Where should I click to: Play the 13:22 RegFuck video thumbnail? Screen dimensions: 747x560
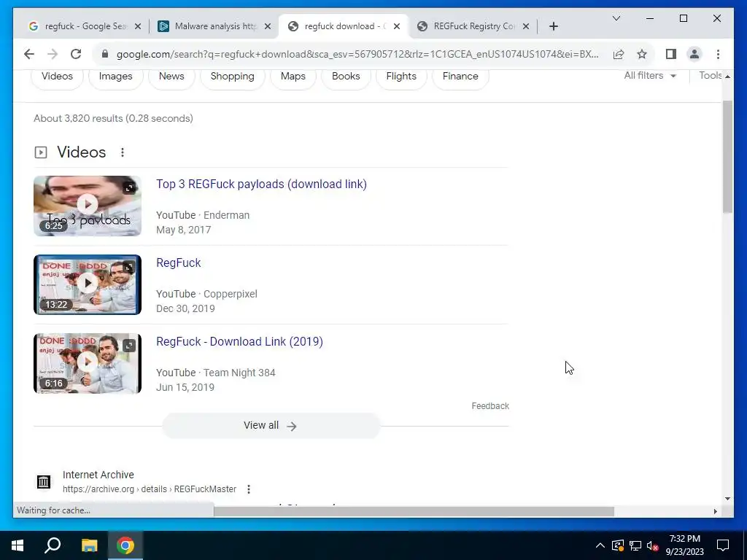[x=88, y=285]
